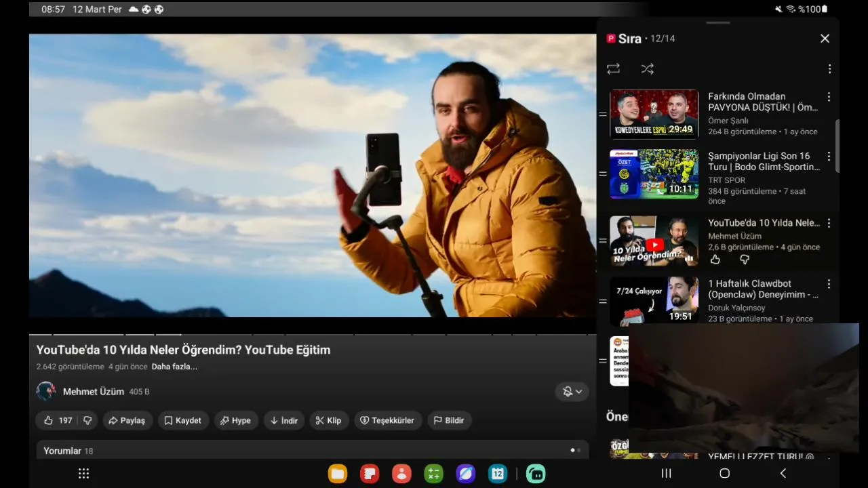Tap the Home navigation button
This screenshot has height=488, width=868.
tap(724, 474)
